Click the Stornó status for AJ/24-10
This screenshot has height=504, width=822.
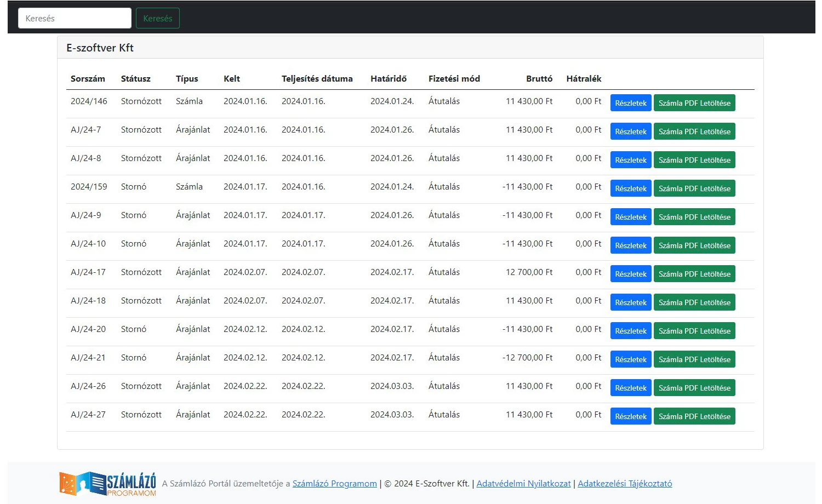click(134, 244)
